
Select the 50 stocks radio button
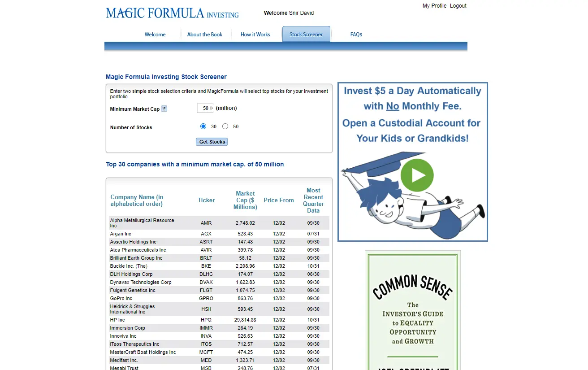[225, 126]
